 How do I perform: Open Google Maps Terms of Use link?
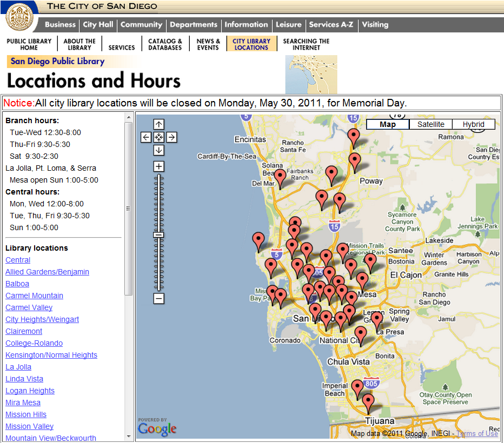point(477,433)
